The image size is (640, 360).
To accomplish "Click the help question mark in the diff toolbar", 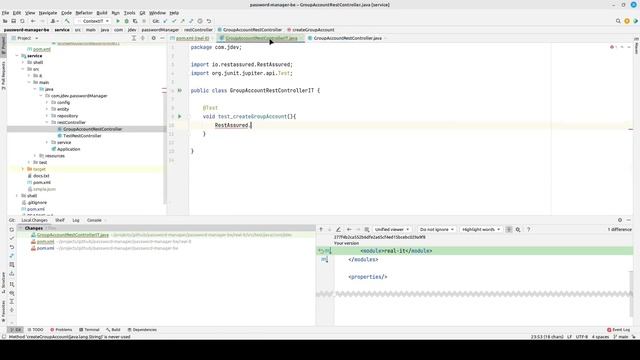I will [528, 229].
